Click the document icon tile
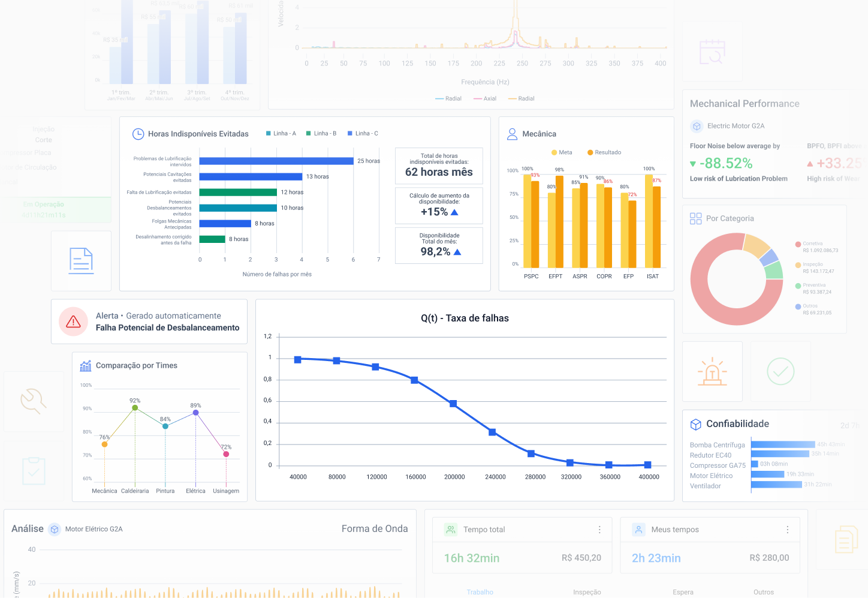This screenshot has height=598, width=868. 81,261
